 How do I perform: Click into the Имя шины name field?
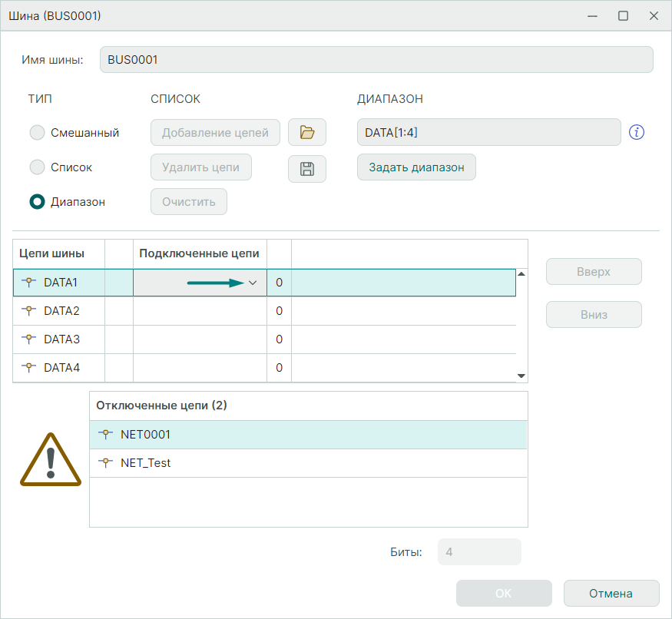[376, 60]
